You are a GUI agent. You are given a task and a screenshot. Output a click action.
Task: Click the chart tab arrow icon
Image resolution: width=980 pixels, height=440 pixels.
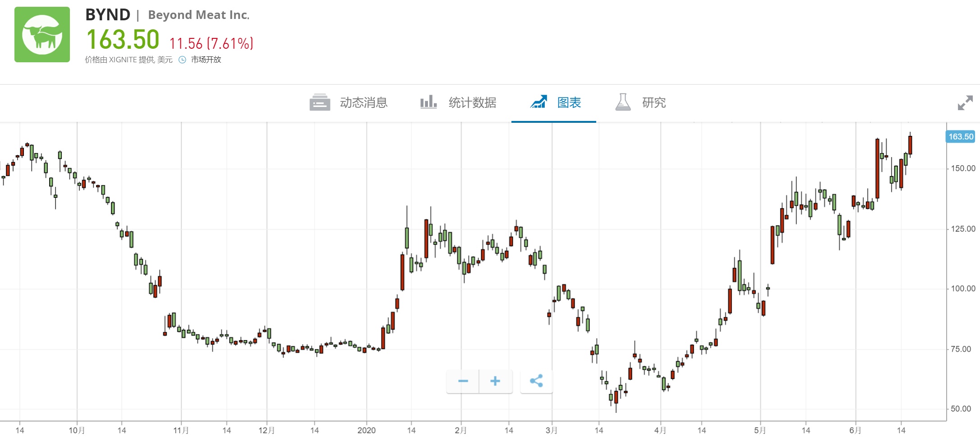tap(538, 102)
